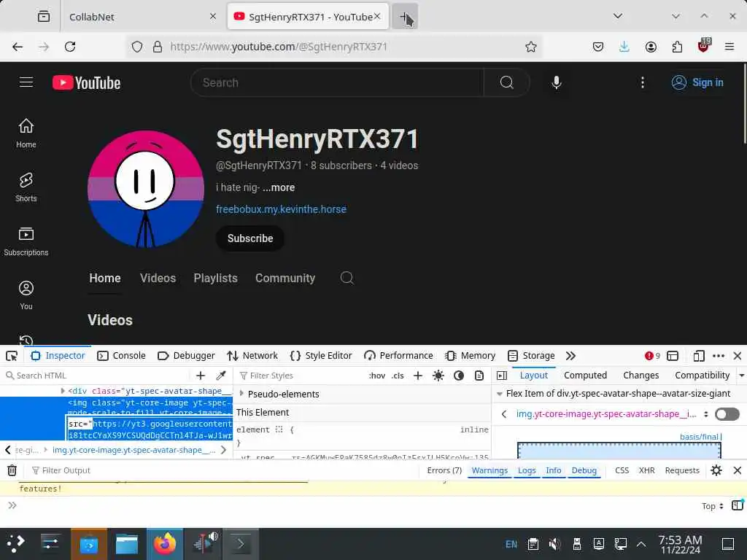Toggle the flexbox overlay switch
The width and height of the screenshot is (747, 560).
(x=727, y=414)
